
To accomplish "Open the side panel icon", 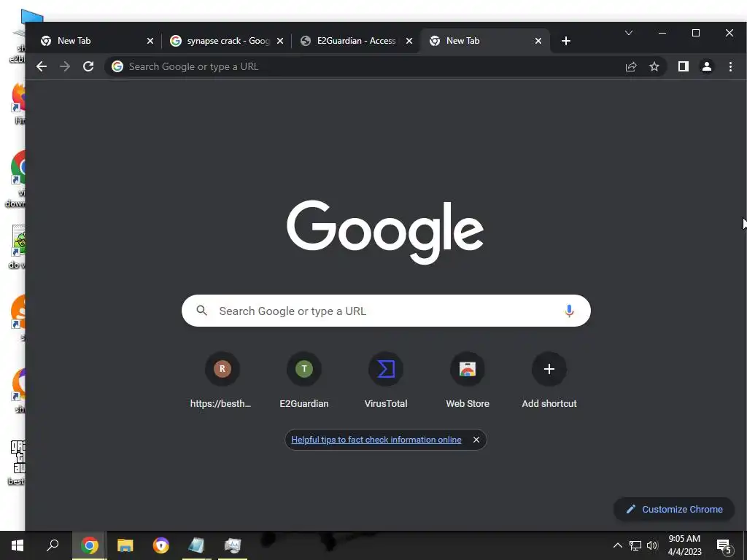I will [683, 66].
